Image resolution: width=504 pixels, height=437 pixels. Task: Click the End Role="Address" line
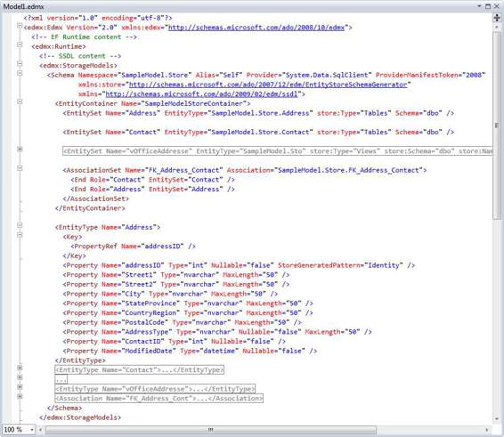[x=152, y=190]
